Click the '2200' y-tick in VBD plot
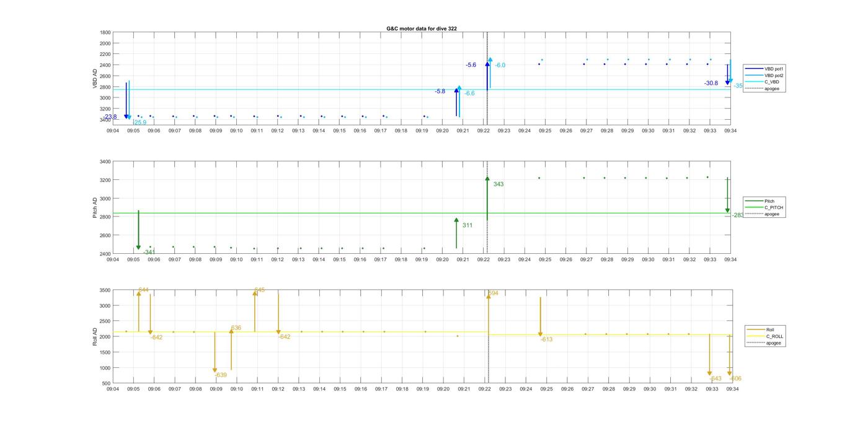The image size is (868, 430). 105,54
